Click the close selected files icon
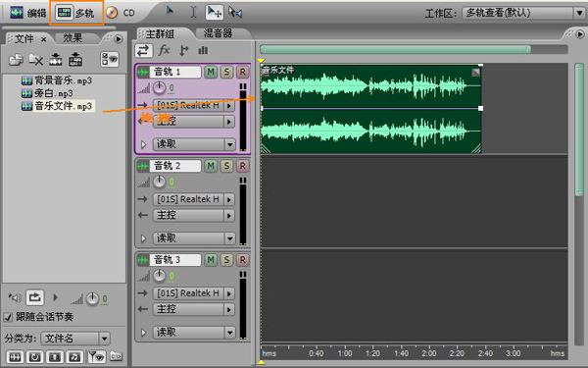Viewport: 588px width, 368px height. point(36,59)
